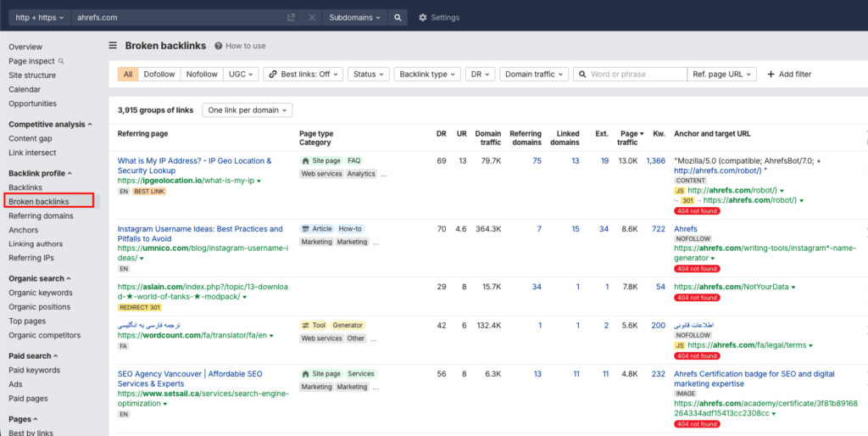The image size is (868, 436).
Task: Click the REDIRECT 301 badge
Action: (140, 307)
